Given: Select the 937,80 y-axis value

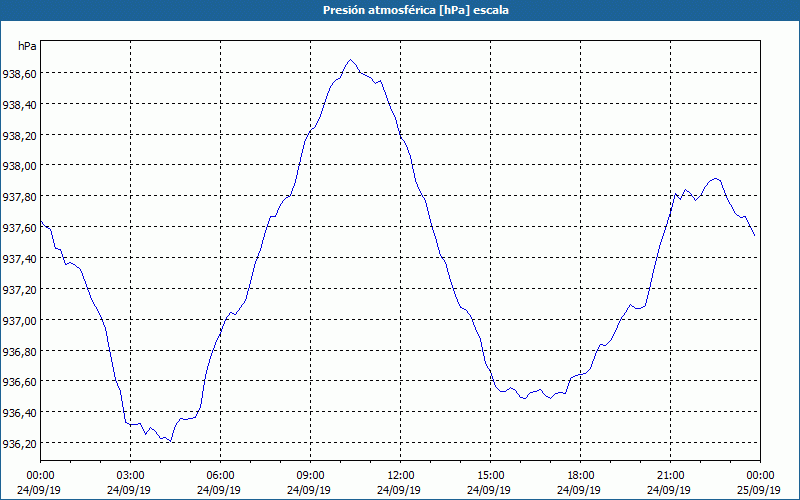Looking at the screenshot, I should click(19, 197).
